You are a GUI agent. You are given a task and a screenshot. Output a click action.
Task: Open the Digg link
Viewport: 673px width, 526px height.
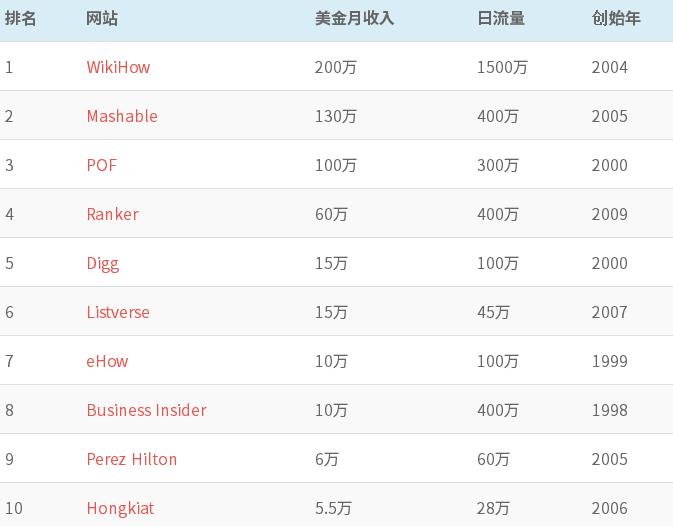coord(103,264)
